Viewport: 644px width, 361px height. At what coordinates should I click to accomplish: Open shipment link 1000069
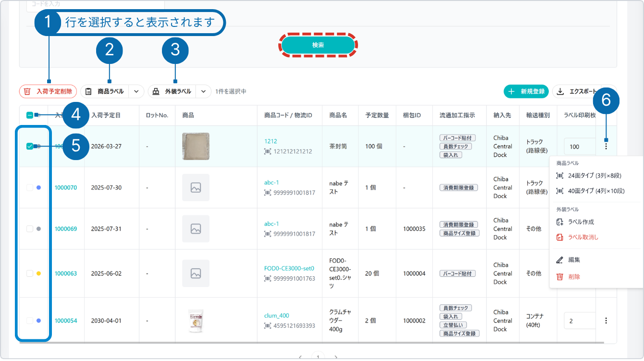point(65,229)
